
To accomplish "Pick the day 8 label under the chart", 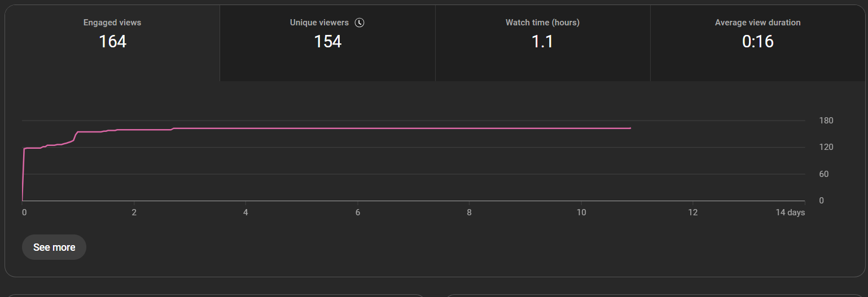I will pos(469,212).
